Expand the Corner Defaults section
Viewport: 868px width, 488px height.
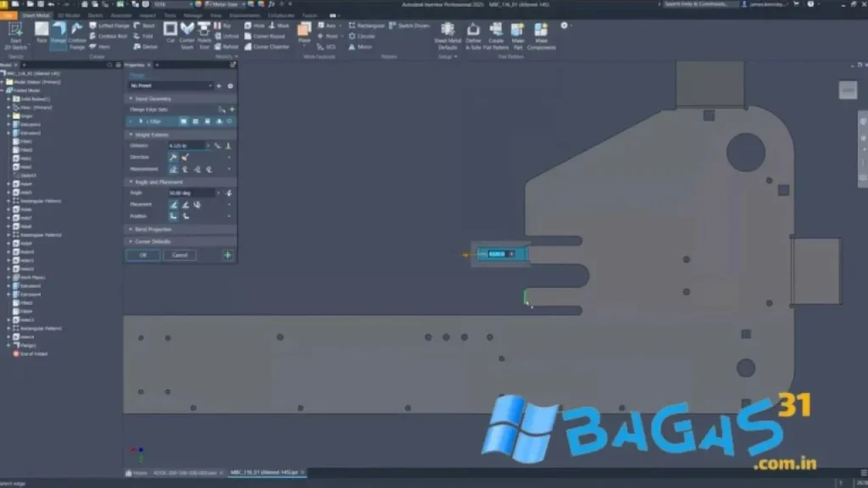[x=153, y=241]
